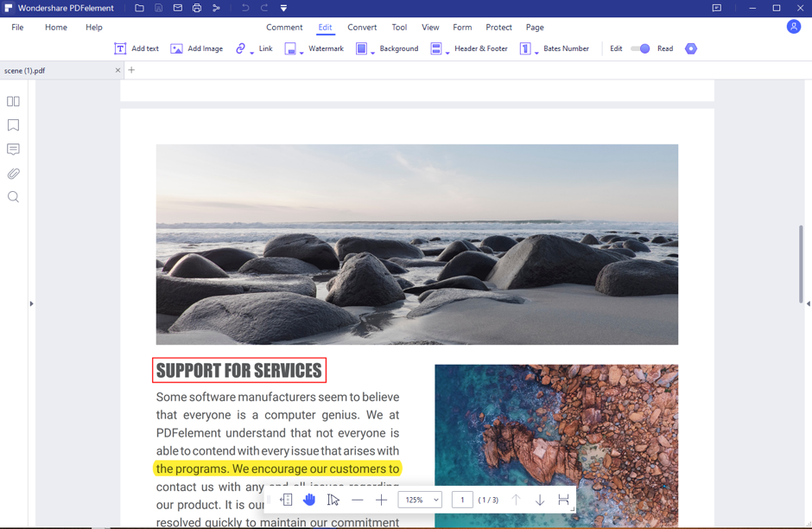This screenshot has height=529, width=812.
Task: Click the Add Image button
Action: [196, 48]
